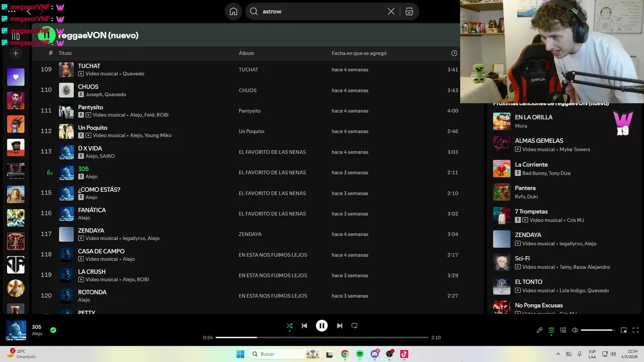Image resolution: width=644 pixels, height=362 pixels.
Task: Sort by 'Fecha en que se agregó' header
Action: coord(359,53)
